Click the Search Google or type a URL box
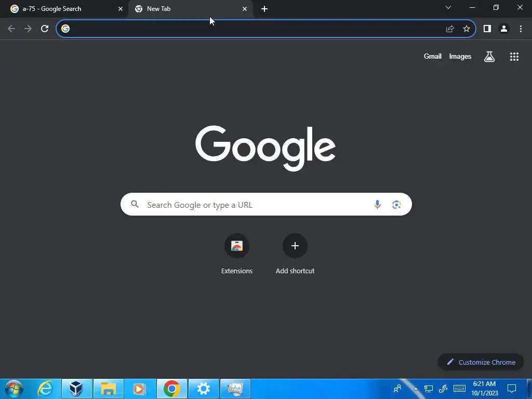Viewport: 532px width, 399px height. (x=266, y=204)
